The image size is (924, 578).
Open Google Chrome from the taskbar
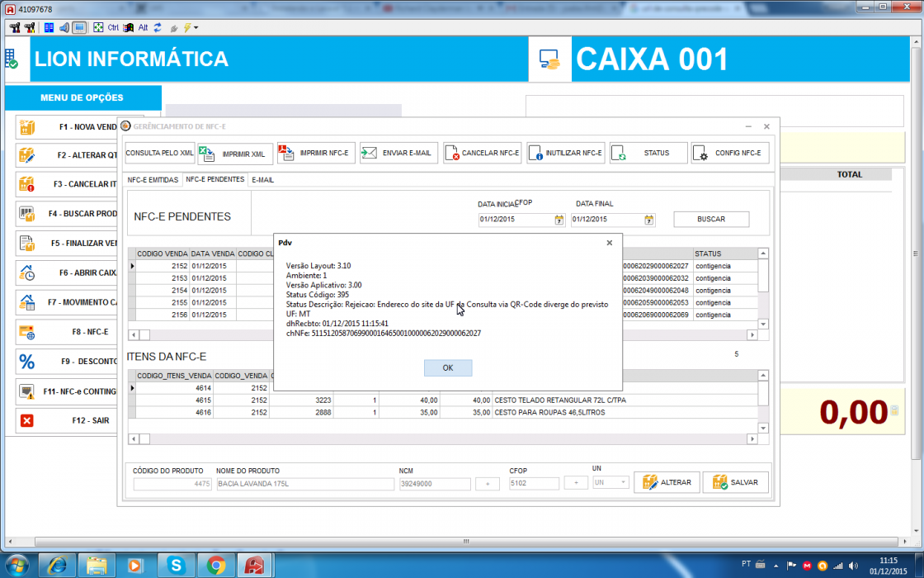click(x=216, y=566)
